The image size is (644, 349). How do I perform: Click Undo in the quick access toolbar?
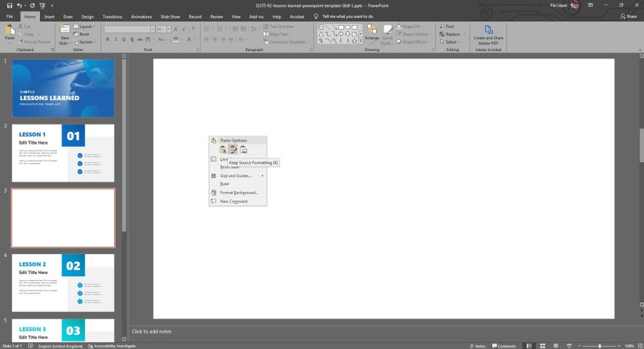(x=19, y=5)
